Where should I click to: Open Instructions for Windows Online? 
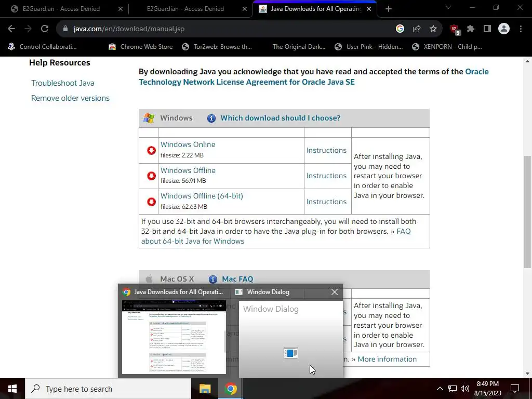click(x=326, y=150)
